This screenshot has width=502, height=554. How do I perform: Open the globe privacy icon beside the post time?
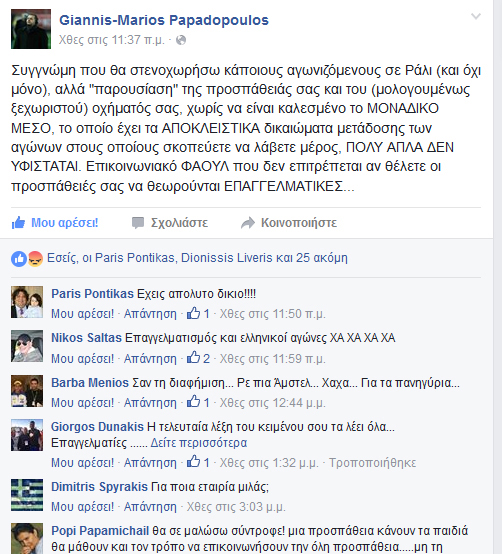[181, 40]
